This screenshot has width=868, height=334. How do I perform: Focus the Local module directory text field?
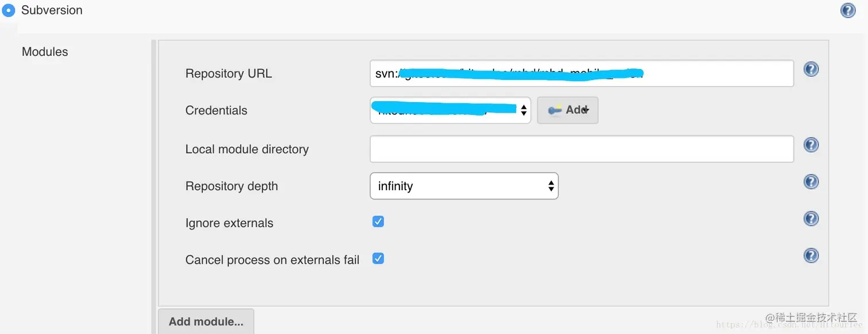[x=581, y=149]
